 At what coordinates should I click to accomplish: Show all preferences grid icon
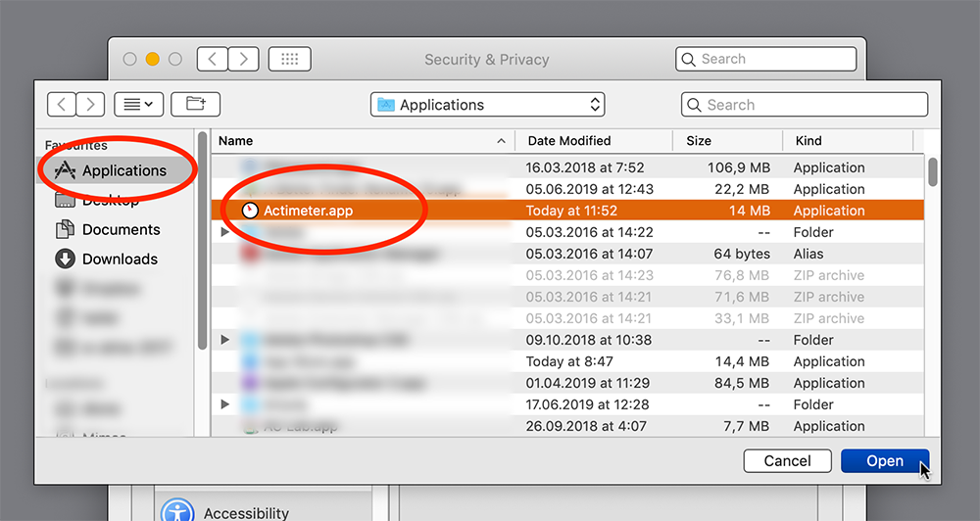(289, 59)
